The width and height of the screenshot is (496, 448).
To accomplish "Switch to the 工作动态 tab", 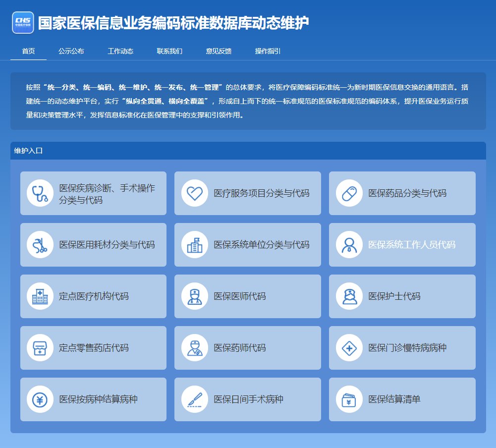I will tap(120, 51).
